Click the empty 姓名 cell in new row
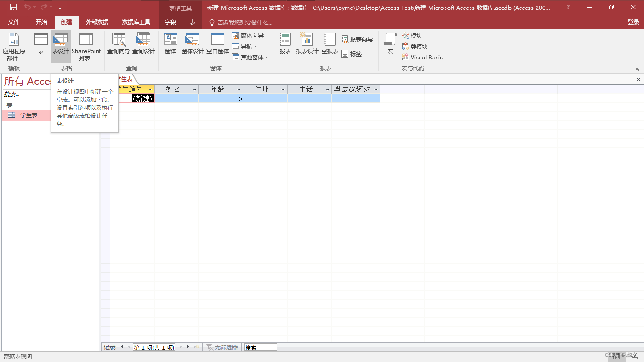Image resolution: width=644 pixels, height=362 pixels. pos(177,99)
